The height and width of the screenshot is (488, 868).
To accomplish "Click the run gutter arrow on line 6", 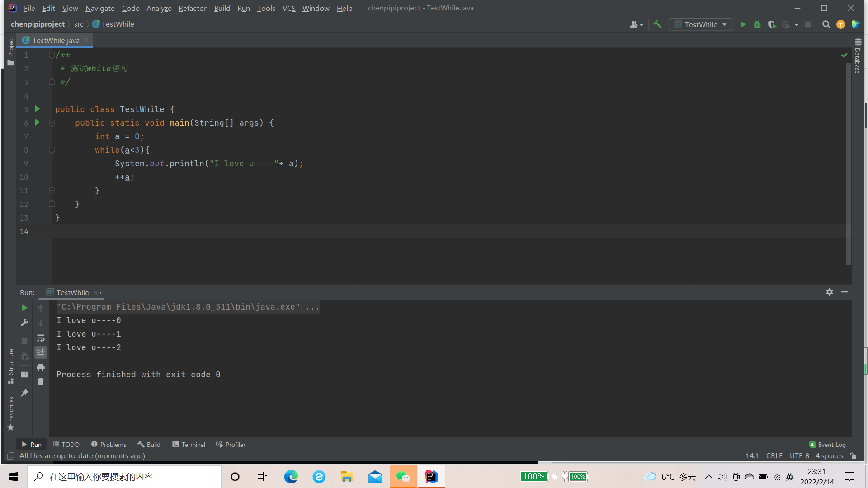I will pyautogui.click(x=38, y=122).
